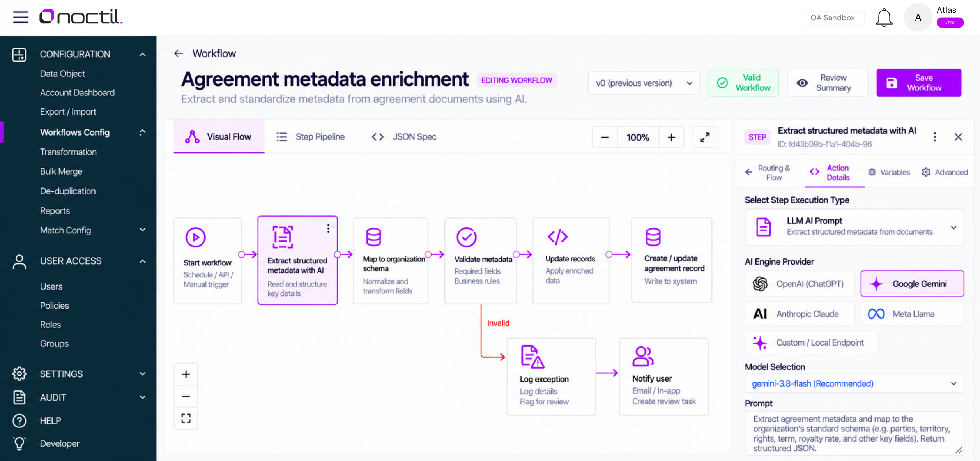Expand the AUDIT section
Screen dimensions: 980x461
pos(143,397)
